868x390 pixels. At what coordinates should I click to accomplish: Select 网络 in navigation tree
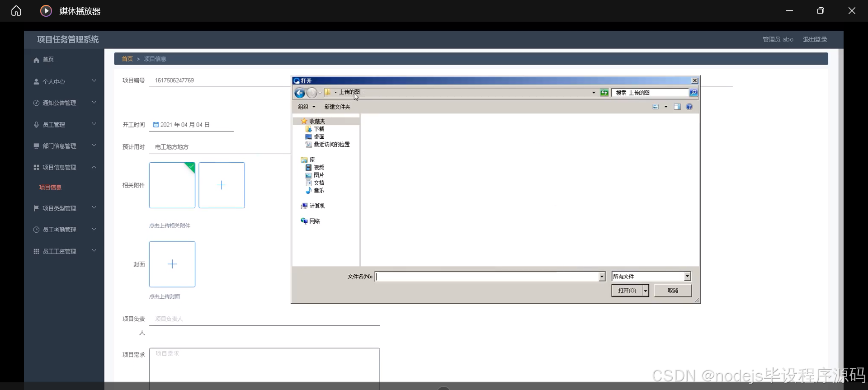pyautogui.click(x=311, y=221)
